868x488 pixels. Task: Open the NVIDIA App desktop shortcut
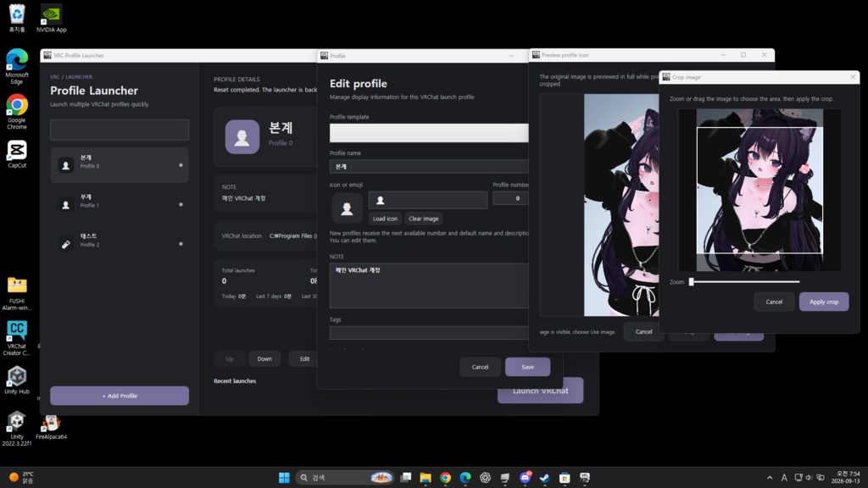point(51,19)
